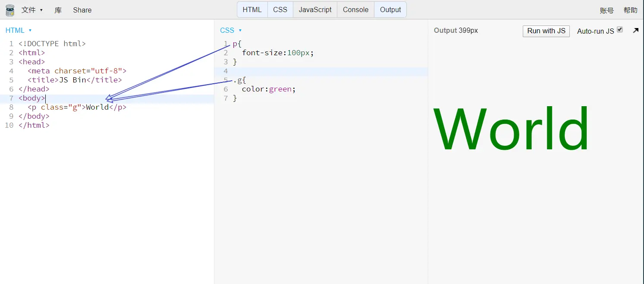Click the <p class="g">World</p> line
The image size is (644, 284).
tap(77, 107)
